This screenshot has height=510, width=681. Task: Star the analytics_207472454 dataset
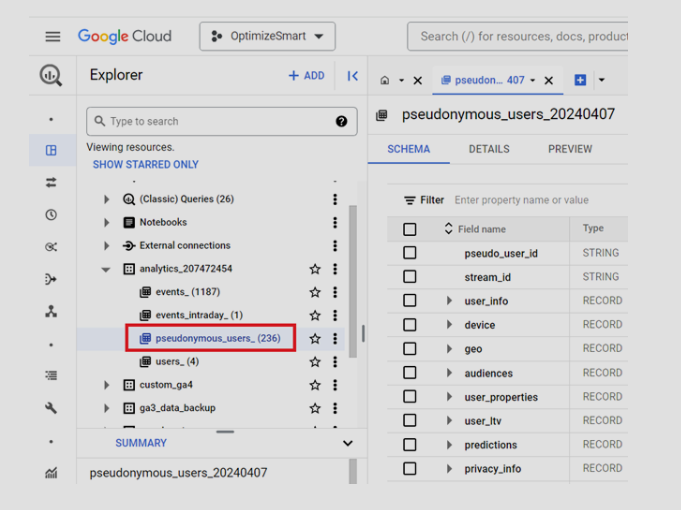315,269
